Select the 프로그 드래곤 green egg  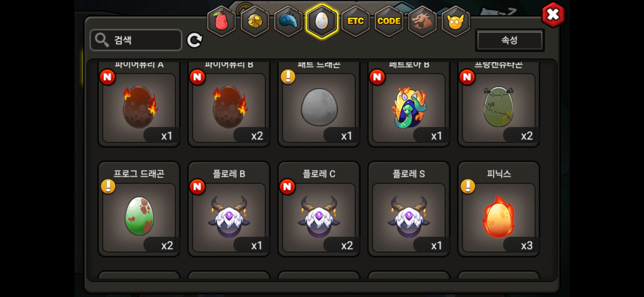tap(139, 209)
